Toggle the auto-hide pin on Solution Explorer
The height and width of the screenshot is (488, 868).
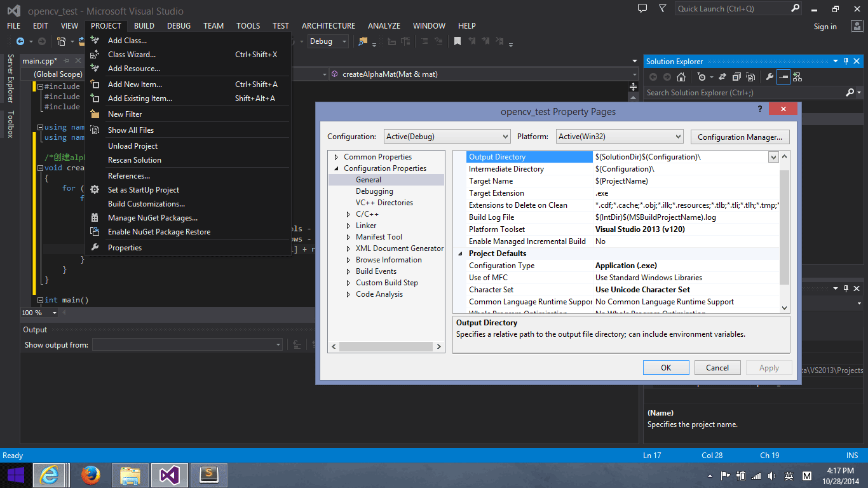coord(846,62)
